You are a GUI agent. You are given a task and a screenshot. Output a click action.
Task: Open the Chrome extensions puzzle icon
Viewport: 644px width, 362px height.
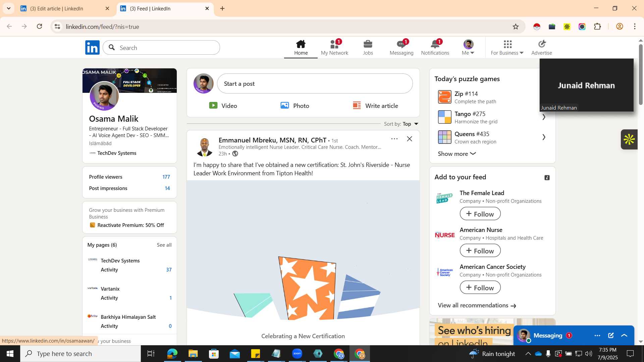[x=597, y=26]
